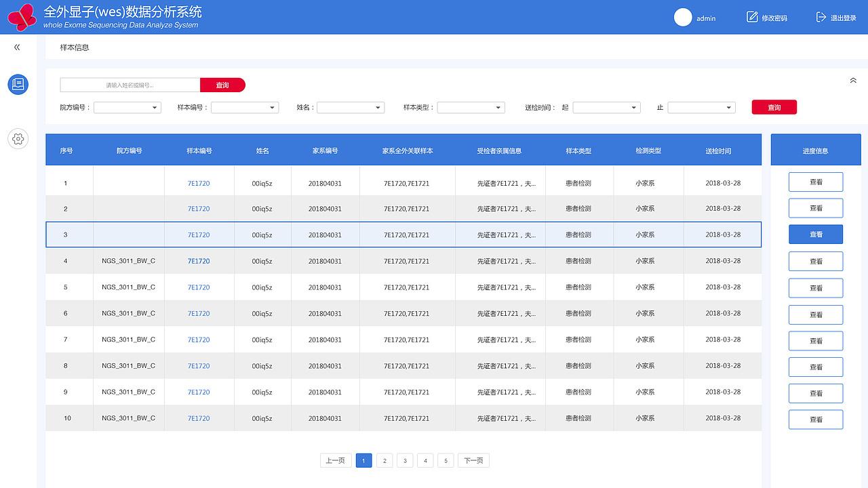The width and height of the screenshot is (868, 488).
Task: Open sample link 7E1720 in row 7
Action: (199, 340)
